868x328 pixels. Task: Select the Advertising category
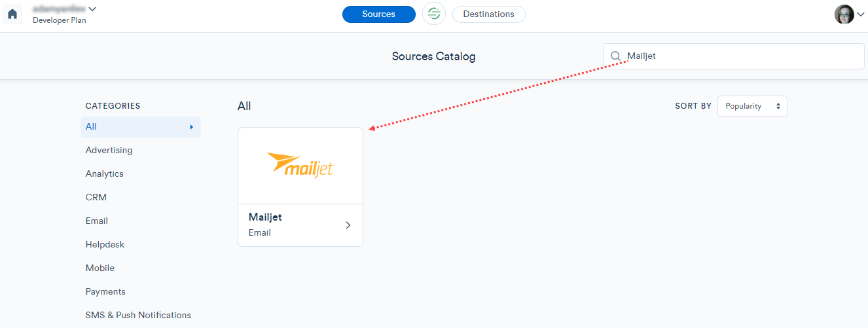click(x=109, y=151)
